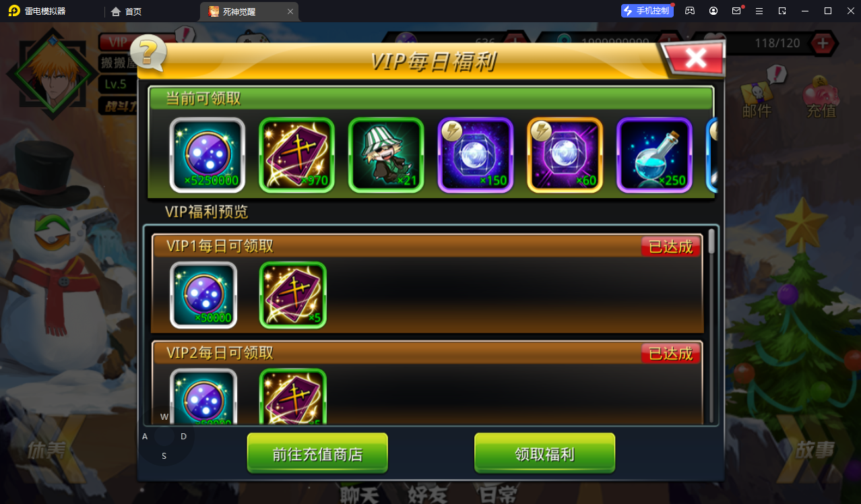Click the yellow question mark help icon

(149, 53)
